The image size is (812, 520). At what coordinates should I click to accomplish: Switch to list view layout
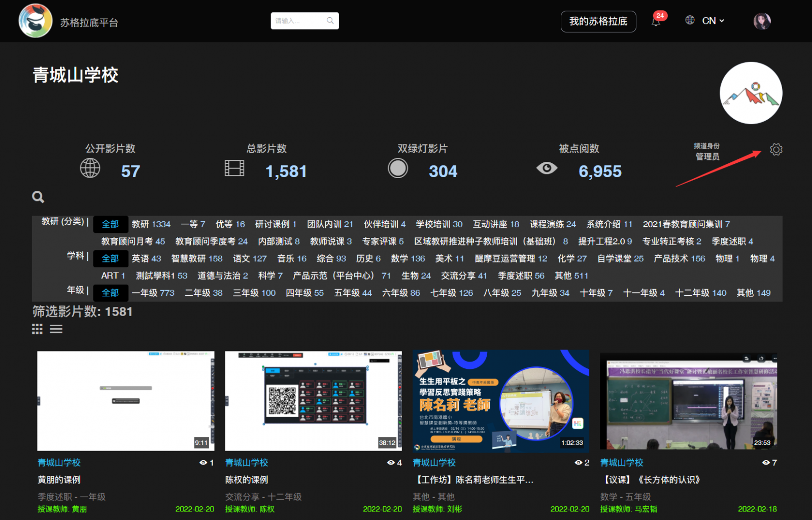(56, 329)
